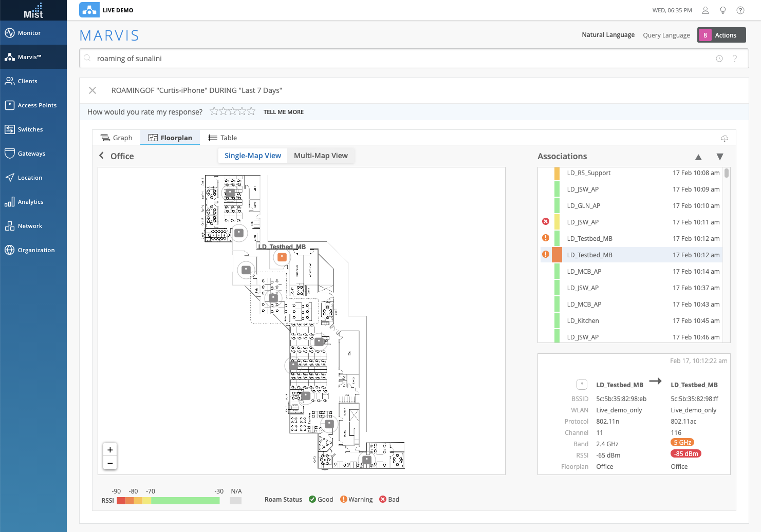
Task: Click the TELL ME MORE link
Action: click(x=284, y=112)
